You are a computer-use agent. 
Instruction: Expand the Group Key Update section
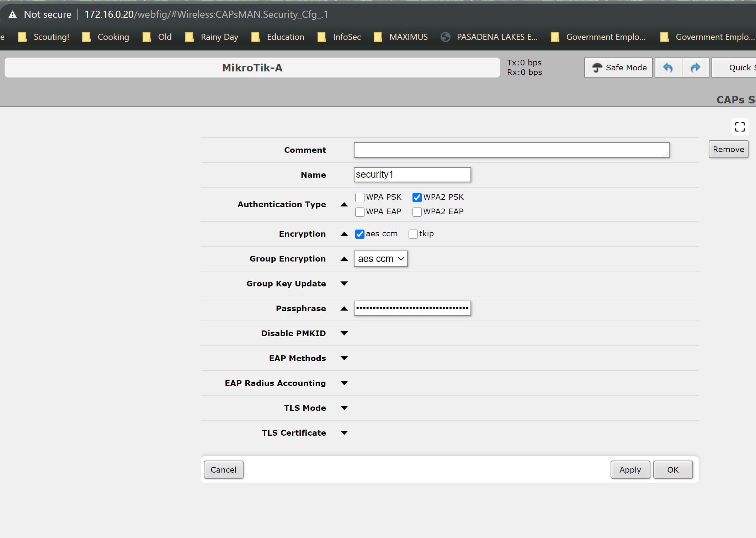coord(344,284)
